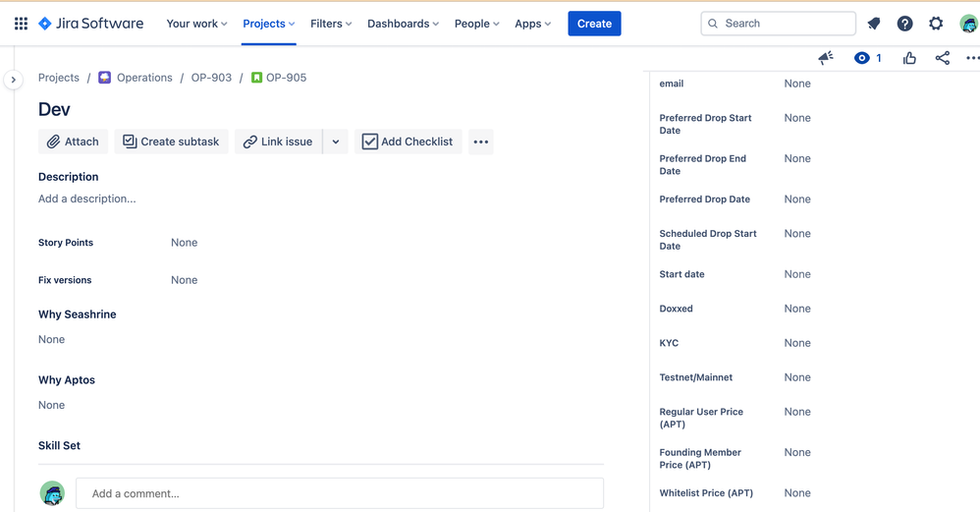Edit the Why Aptos None value
The image size is (980, 512).
tap(51, 405)
